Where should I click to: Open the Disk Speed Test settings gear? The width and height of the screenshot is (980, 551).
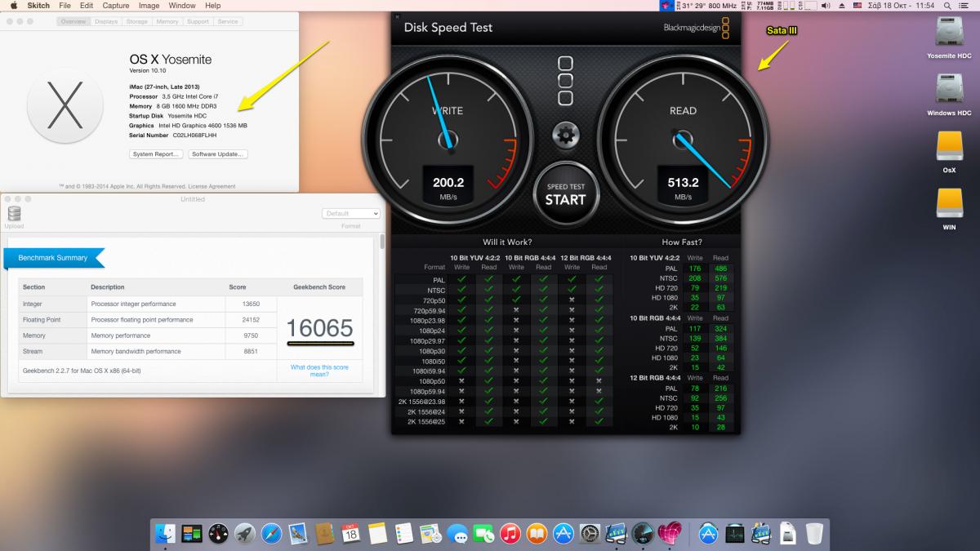(565, 134)
